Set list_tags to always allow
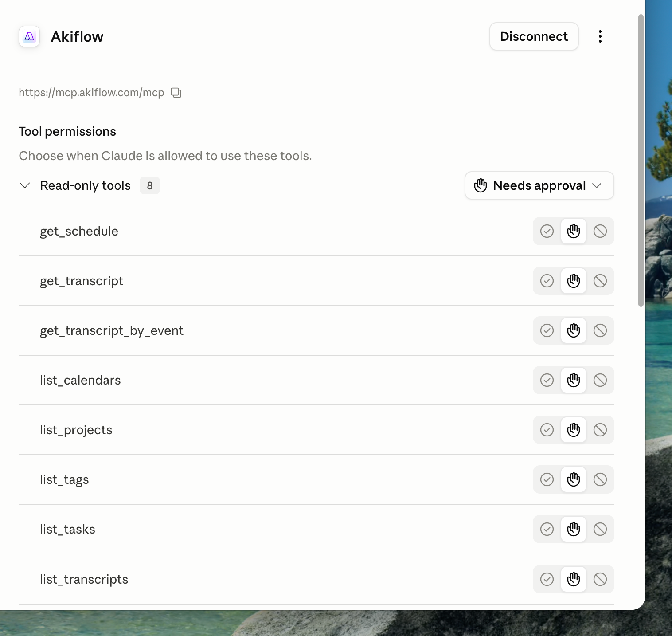 547,479
